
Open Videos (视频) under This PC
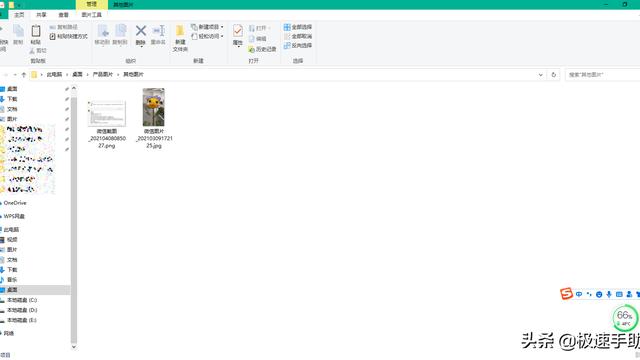(12, 240)
